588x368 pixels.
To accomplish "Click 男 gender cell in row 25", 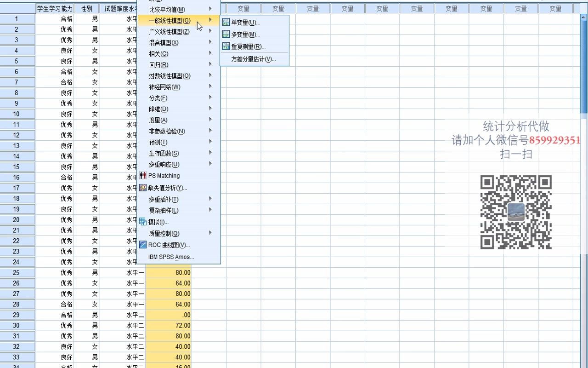I will pyautogui.click(x=86, y=272).
